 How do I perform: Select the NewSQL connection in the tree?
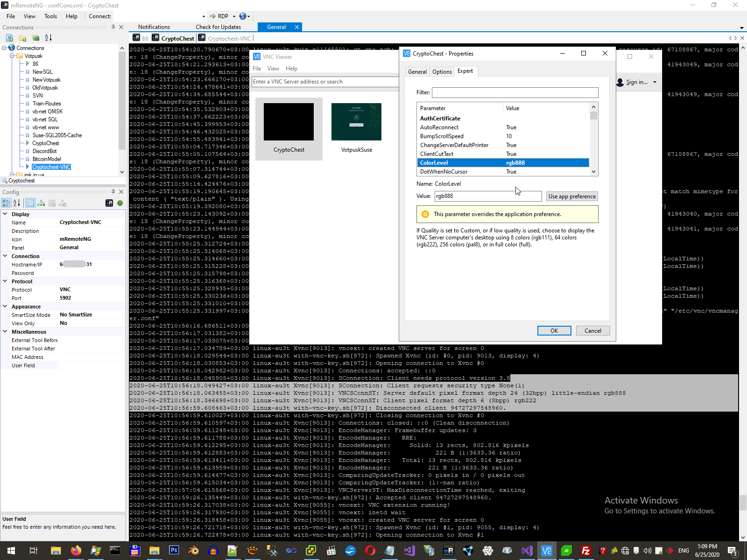click(42, 72)
